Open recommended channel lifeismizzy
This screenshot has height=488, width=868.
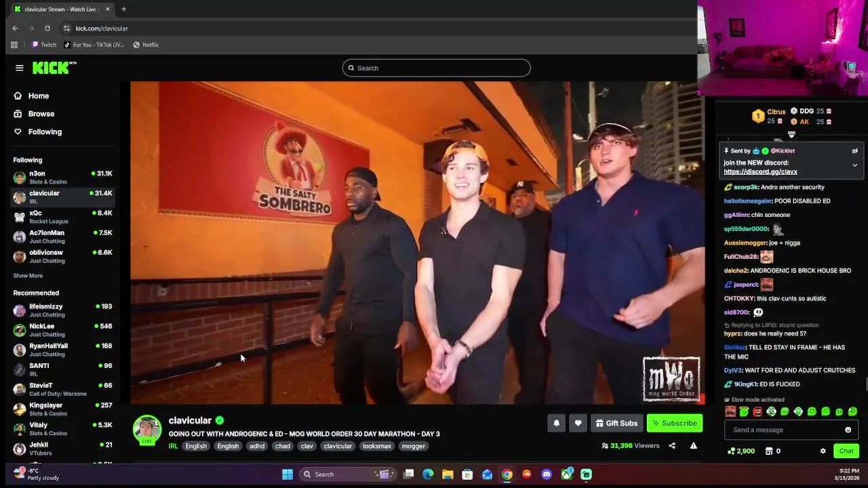63,310
